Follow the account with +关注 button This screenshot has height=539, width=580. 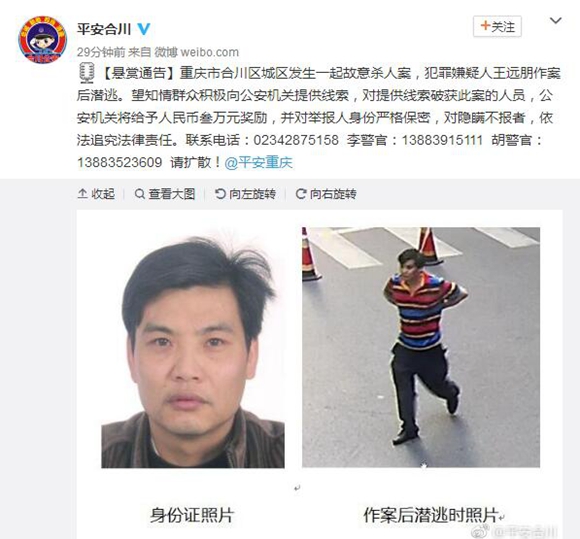coord(497,27)
